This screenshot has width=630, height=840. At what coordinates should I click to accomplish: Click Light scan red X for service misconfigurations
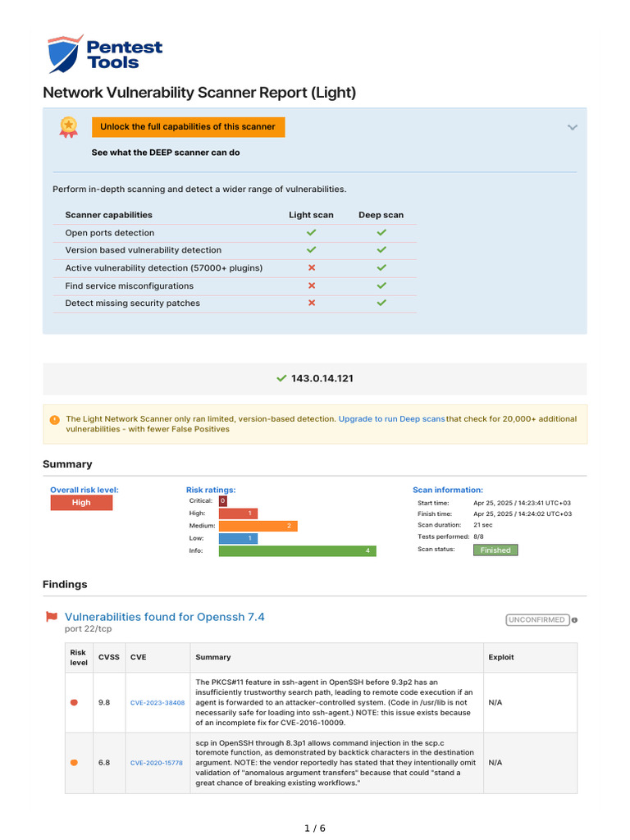311,285
